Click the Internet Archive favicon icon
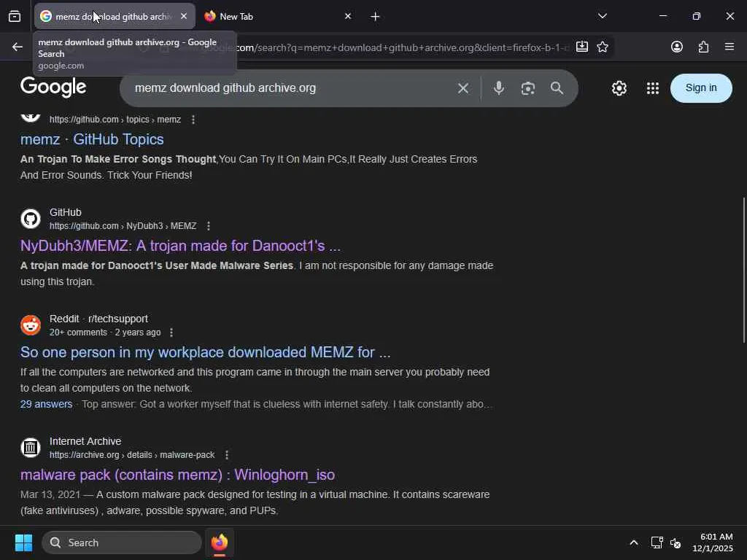 [x=31, y=448]
